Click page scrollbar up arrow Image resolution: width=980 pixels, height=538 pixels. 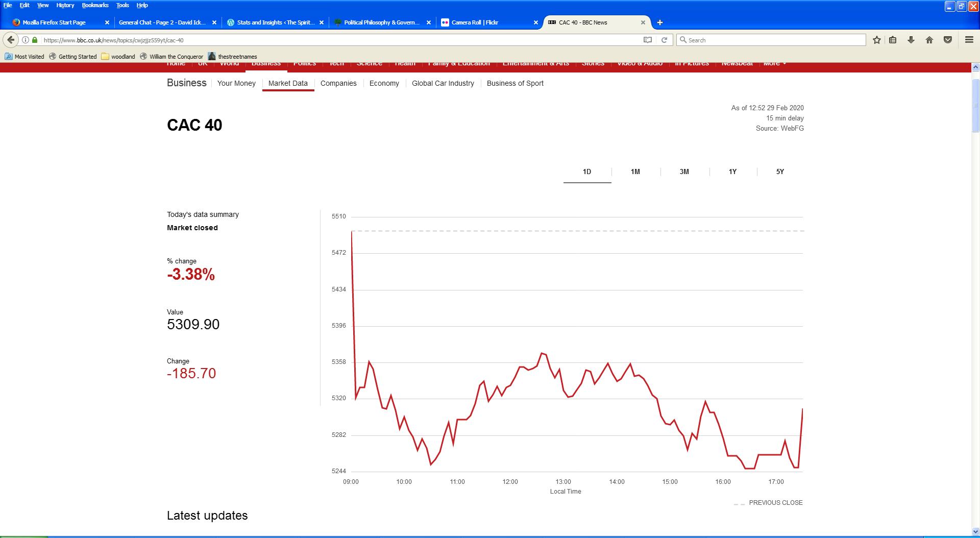[975, 67]
